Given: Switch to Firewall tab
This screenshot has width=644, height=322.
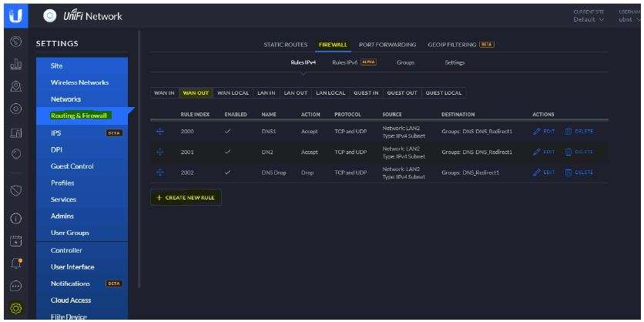Looking at the screenshot, I should (333, 45).
